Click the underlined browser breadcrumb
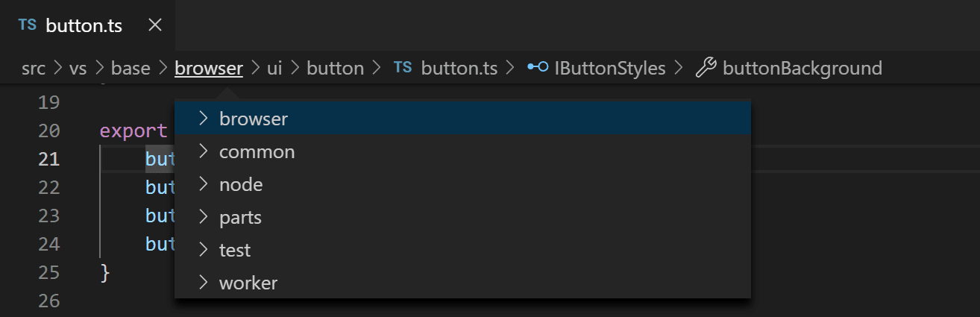980x317 pixels. pos(209,69)
